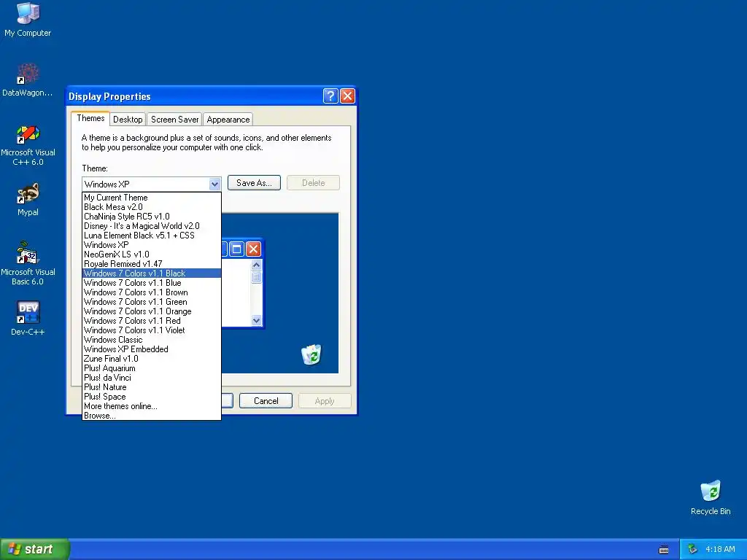Select Windows 7 Colors v1.1 Brown
The width and height of the screenshot is (747, 560).
click(152, 292)
